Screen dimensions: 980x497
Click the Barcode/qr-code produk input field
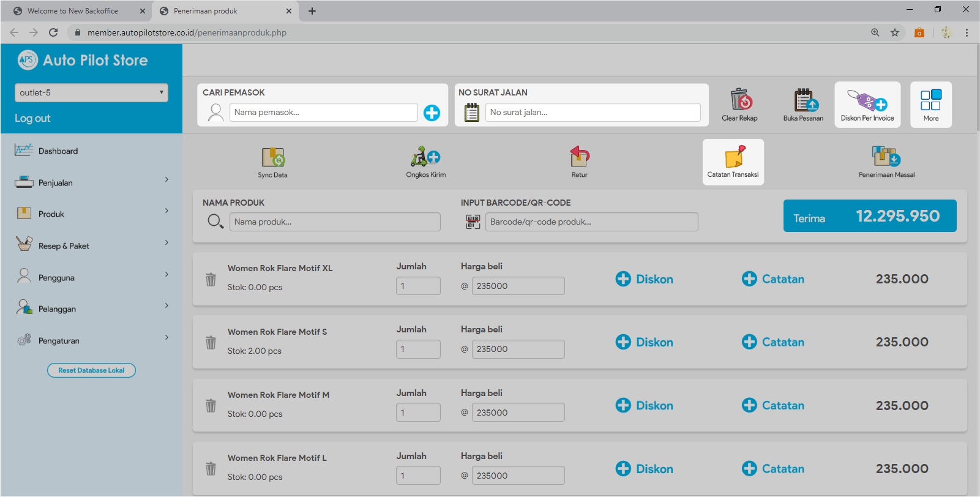(x=591, y=222)
